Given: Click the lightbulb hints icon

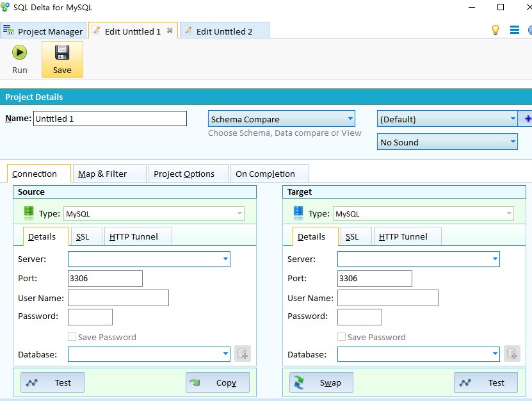Looking at the screenshot, I should [495, 30].
